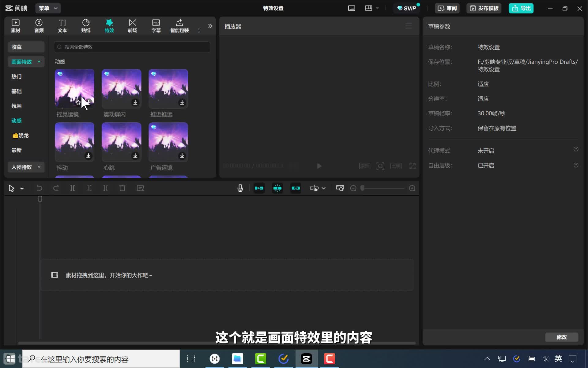This screenshot has width=588, height=368.
Task: Open the 字幕 captions tab
Action: tap(156, 26)
